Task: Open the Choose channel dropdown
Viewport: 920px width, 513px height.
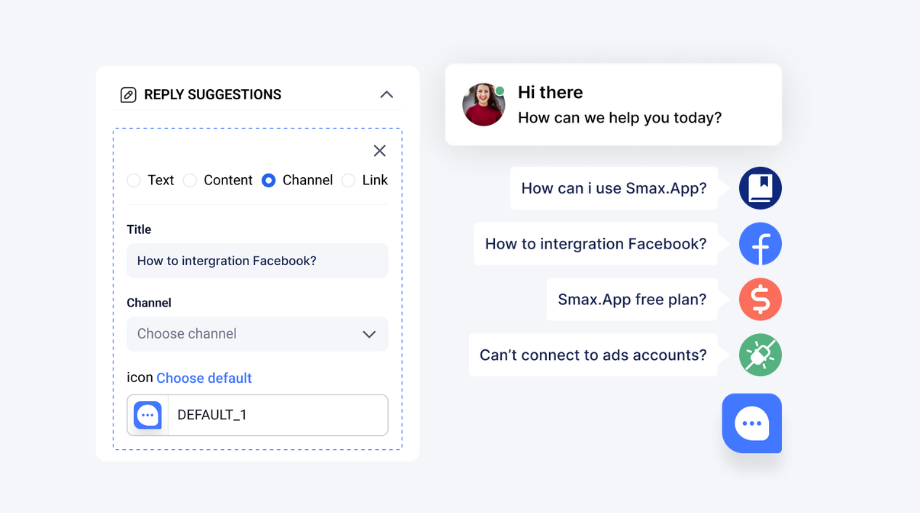Action: (x=258, y=334)
